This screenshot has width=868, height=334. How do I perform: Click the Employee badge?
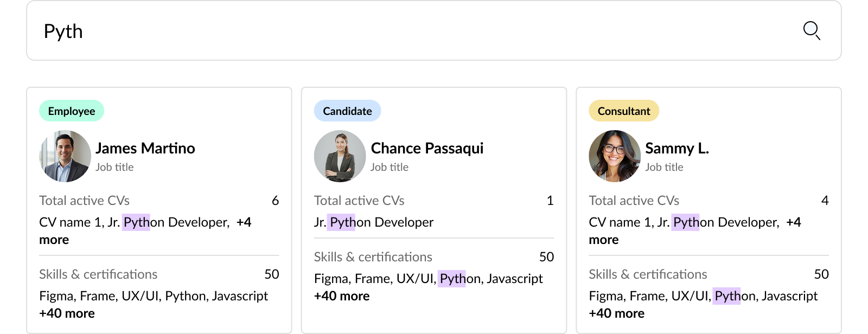coord(72,111)
